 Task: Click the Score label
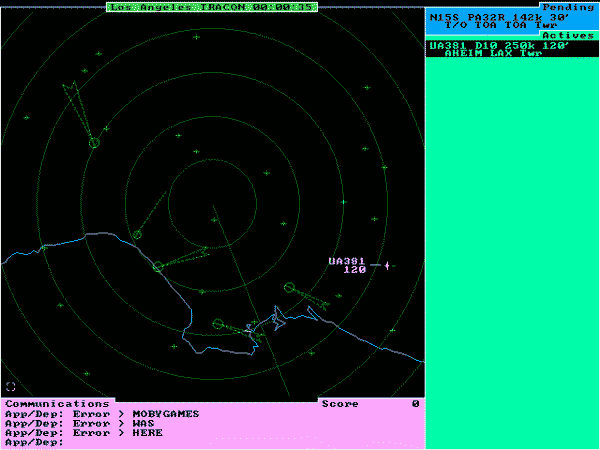pos(339,404)
